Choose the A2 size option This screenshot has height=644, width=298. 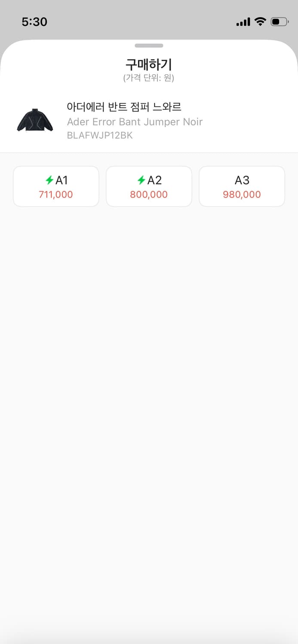click(149, 186)
